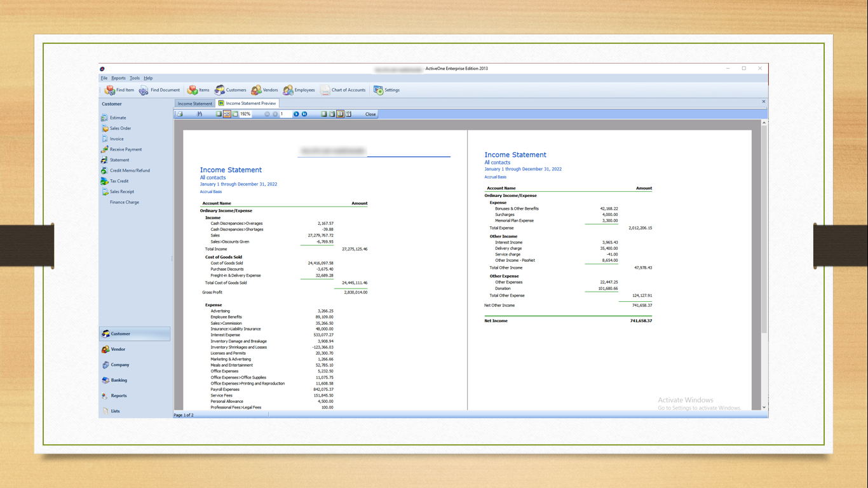This screenshot has width=868, height=488.
Task: Click the 'Page 1 of 2' status text
Action: (x=184, y=415)
